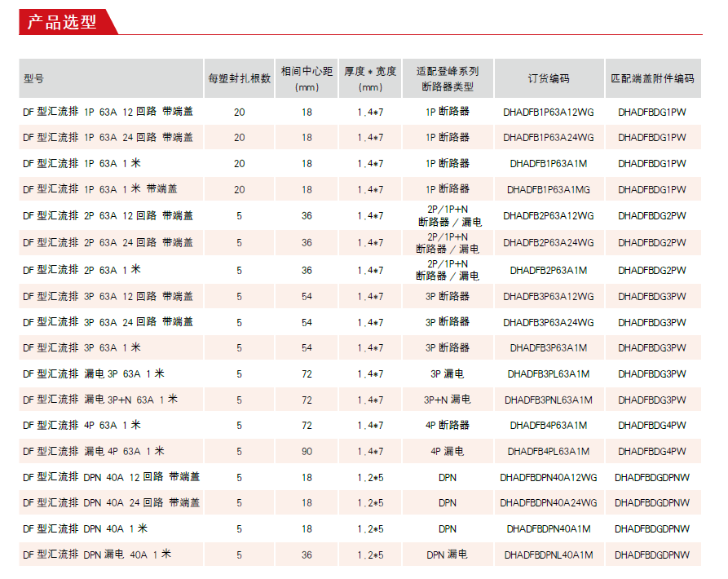The width and height of the screenshot is (728, 579).
Task: Select order code DHADFB1P63A1M
Action: point(549,163)
